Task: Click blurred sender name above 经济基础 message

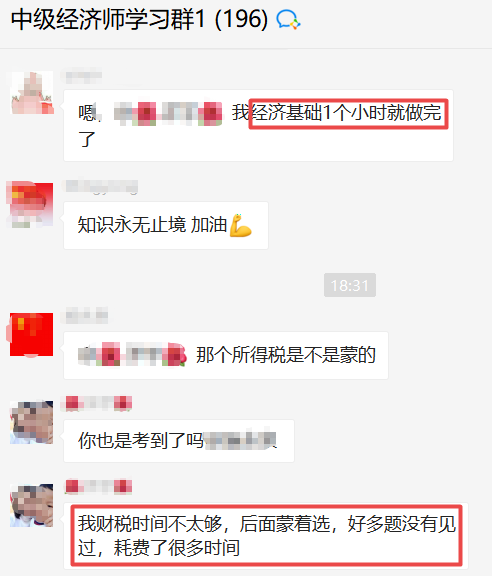Action: [83, 76]
